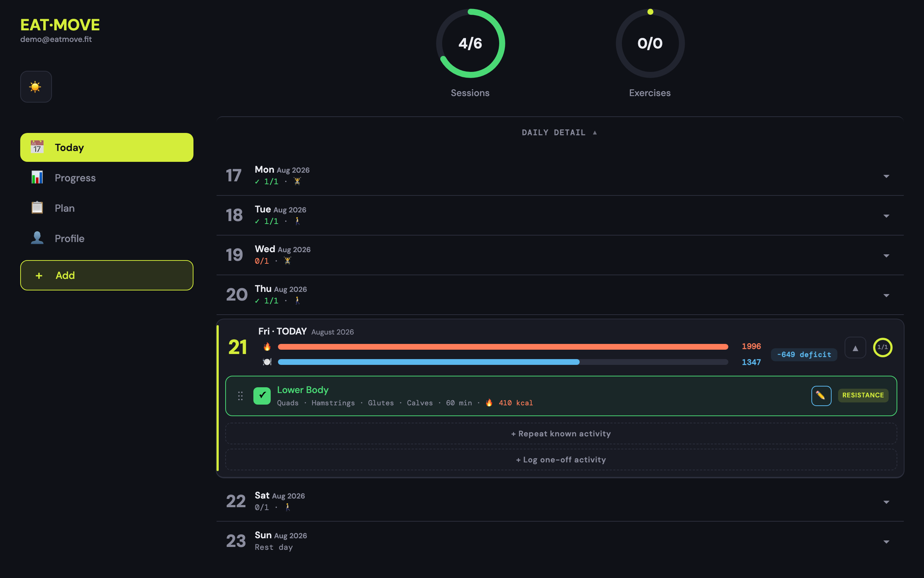Toggle the sun light-mode theme button
924x578 pixels.
tap(36, 87)
